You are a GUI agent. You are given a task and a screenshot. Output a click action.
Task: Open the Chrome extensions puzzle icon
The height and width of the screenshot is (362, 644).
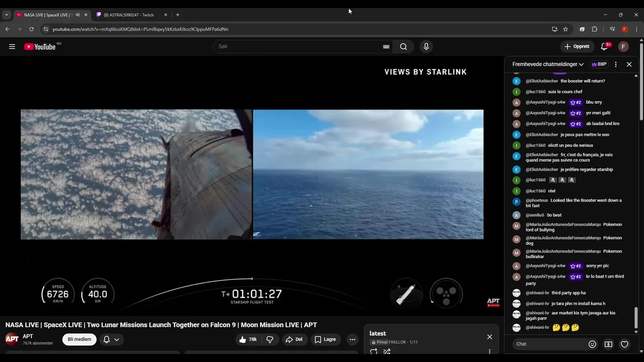point(594,29)
